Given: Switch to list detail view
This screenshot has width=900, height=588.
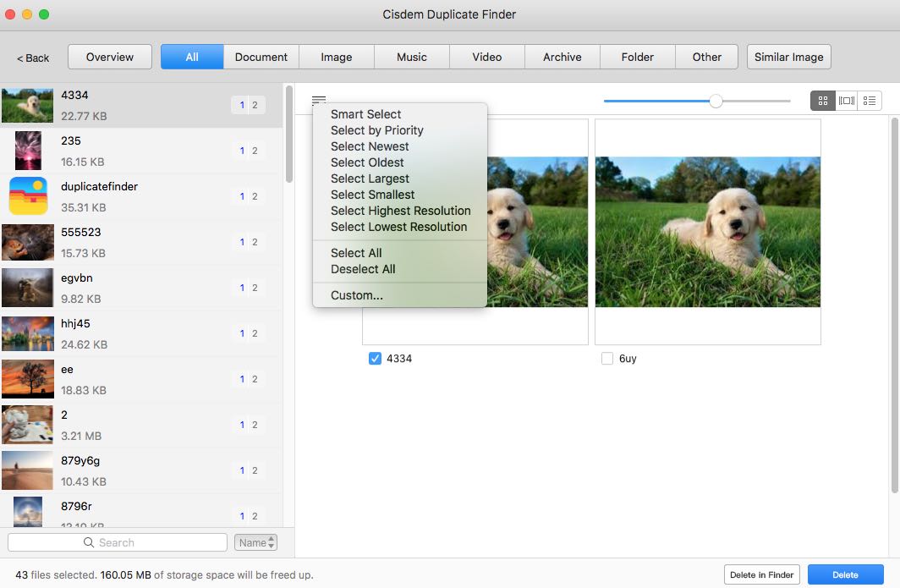Looking at the screenshot, I should tap(870, 101).
